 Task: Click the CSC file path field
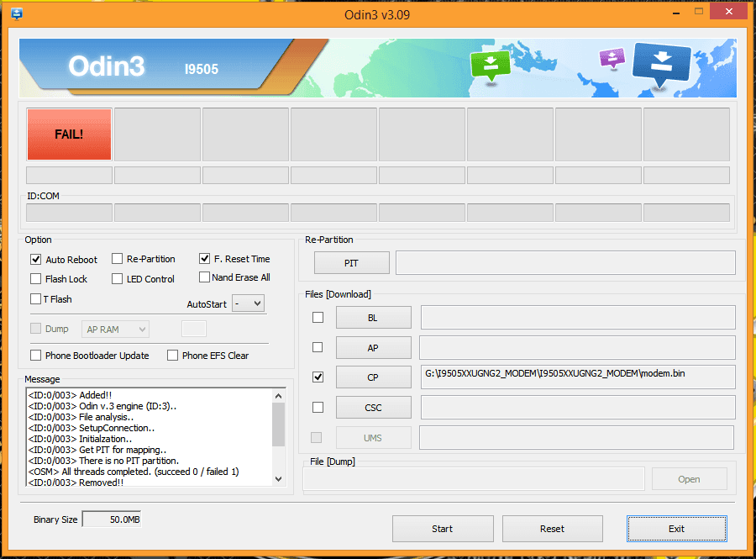[x=578, y=408]
